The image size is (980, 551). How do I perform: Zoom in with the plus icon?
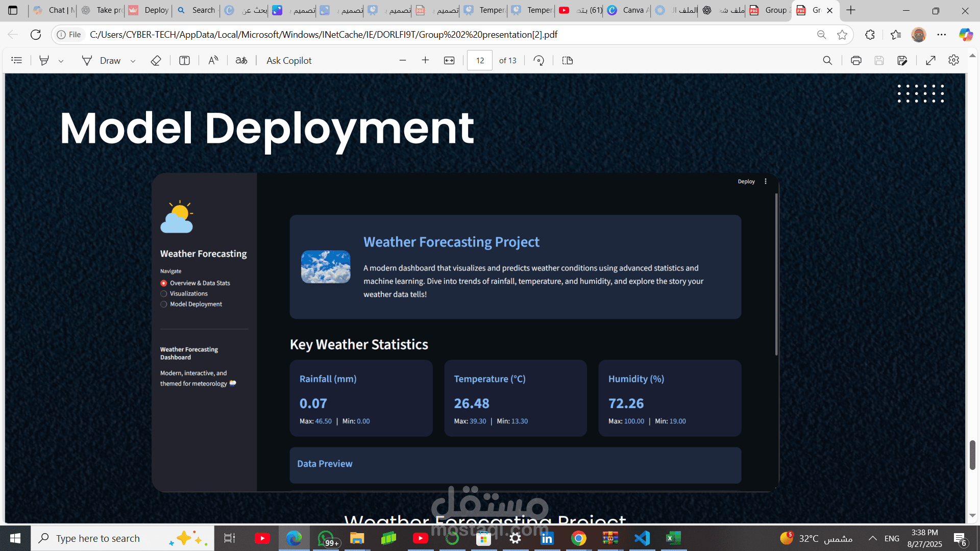click(425, 60)
